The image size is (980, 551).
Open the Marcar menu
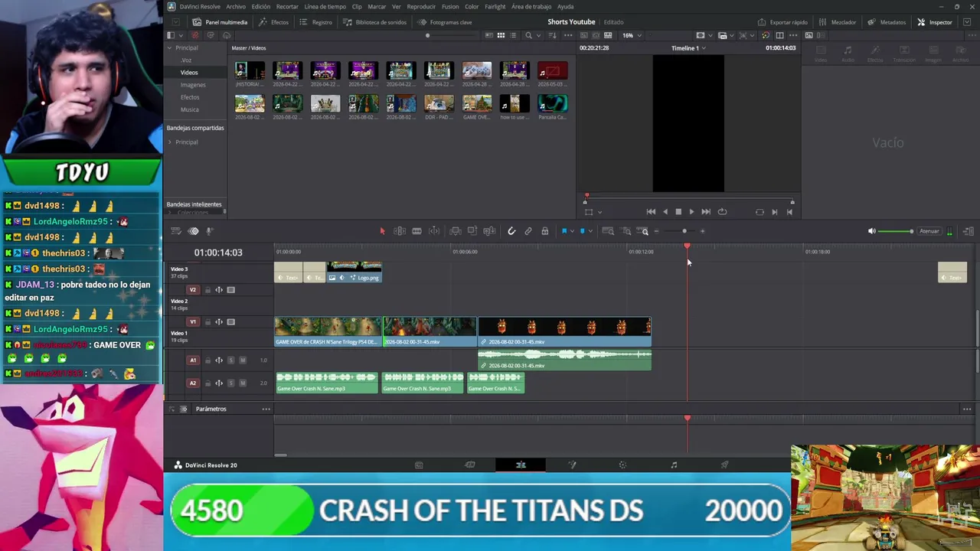(377, 7)
